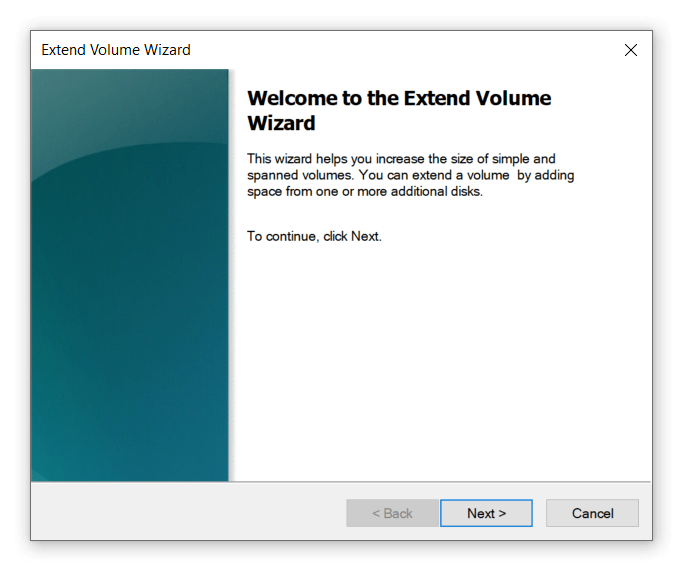Viewport: 676px width, 569px height.
Task: Close the wizard with the X button
Action: coord(630,50)
